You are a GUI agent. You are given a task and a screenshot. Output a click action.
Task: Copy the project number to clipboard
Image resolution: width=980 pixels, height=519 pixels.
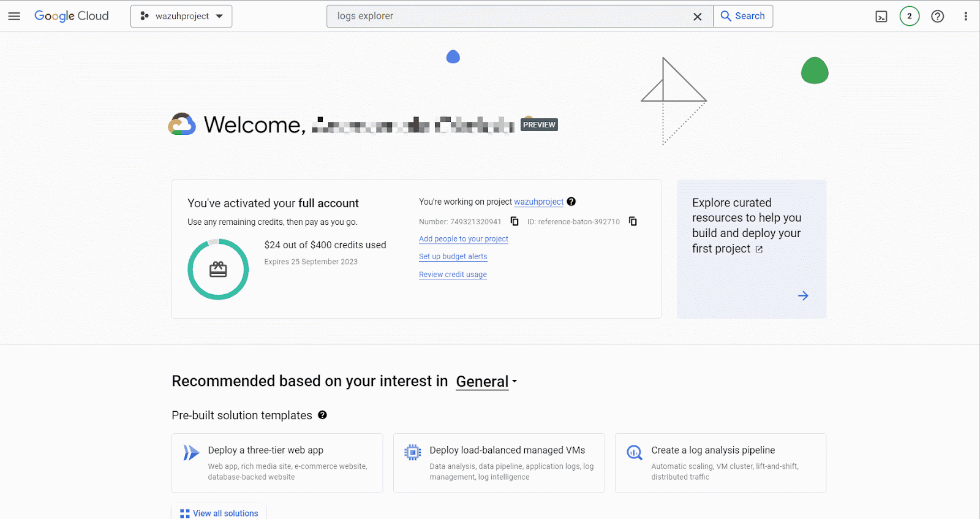tap(514, 221)
